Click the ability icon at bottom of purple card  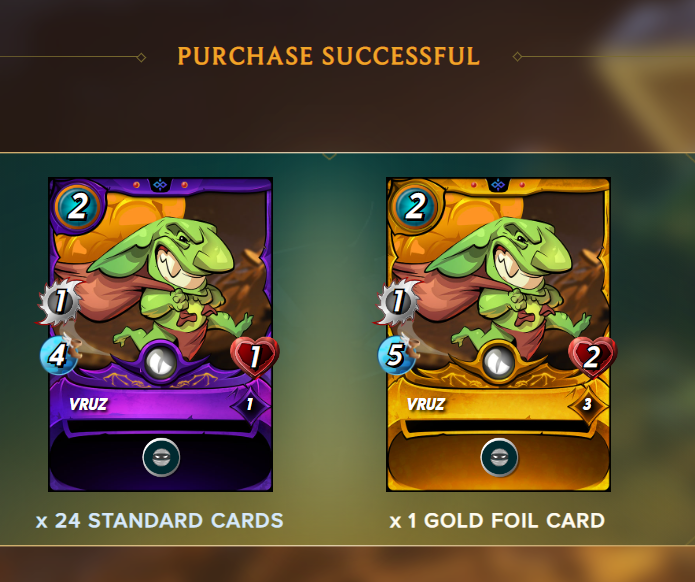click(x=161, y=457)
